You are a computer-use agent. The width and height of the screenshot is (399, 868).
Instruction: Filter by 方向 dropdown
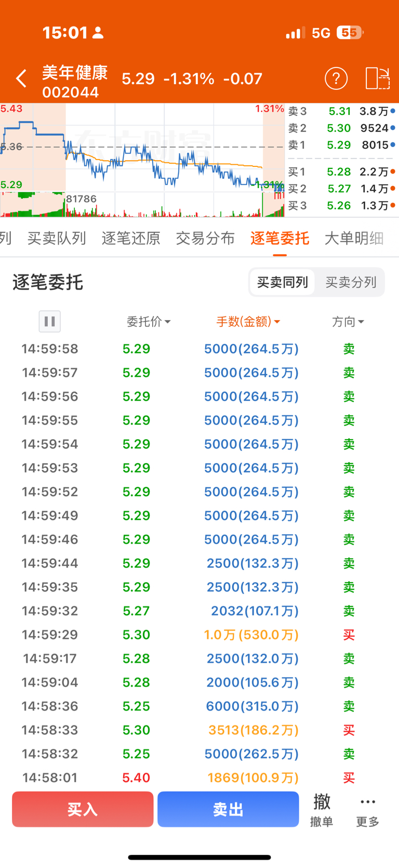pos(348,322)
